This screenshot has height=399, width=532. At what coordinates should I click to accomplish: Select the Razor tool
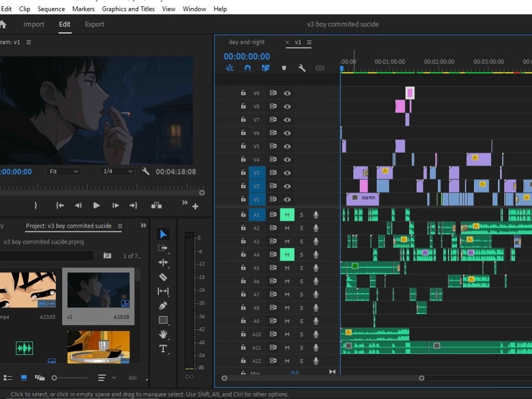point(163,277)
